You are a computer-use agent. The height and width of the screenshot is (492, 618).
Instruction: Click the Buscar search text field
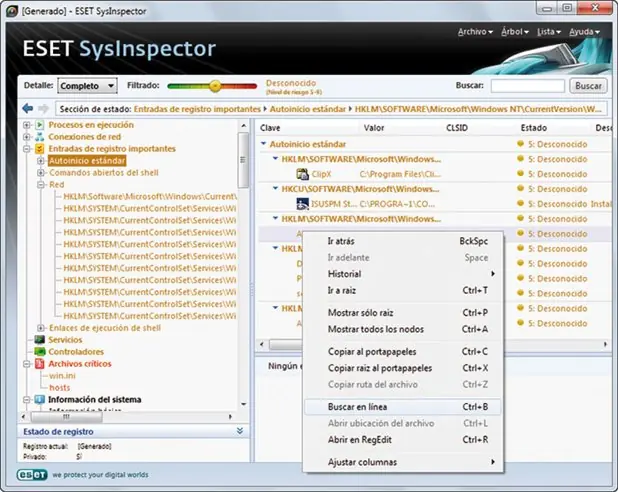click(x=528, y=86)
